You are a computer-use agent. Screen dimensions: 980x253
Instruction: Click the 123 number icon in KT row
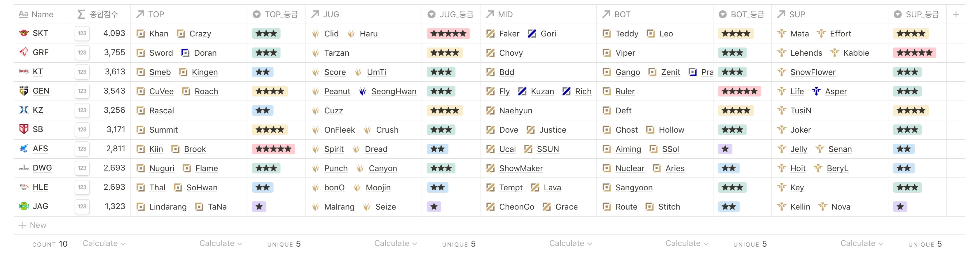pos(82,72)
